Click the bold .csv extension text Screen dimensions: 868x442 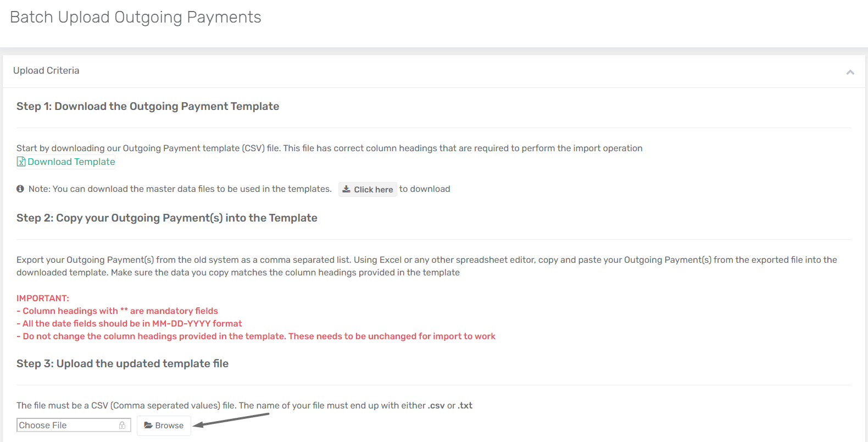(x=436, y=405)
